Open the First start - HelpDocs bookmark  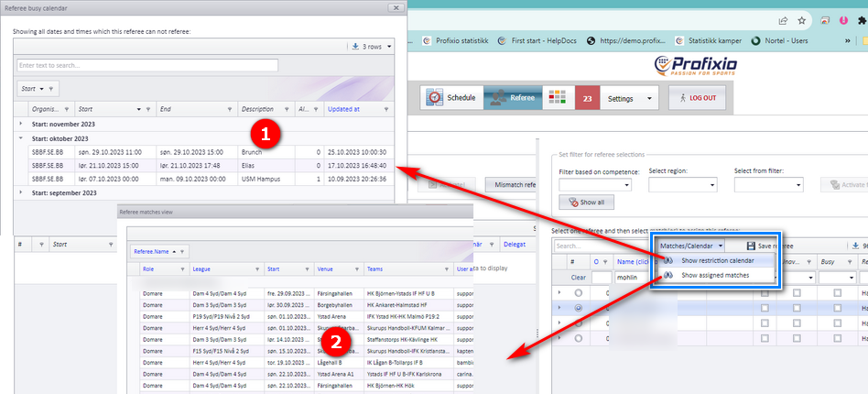click(x=537, y=40)
